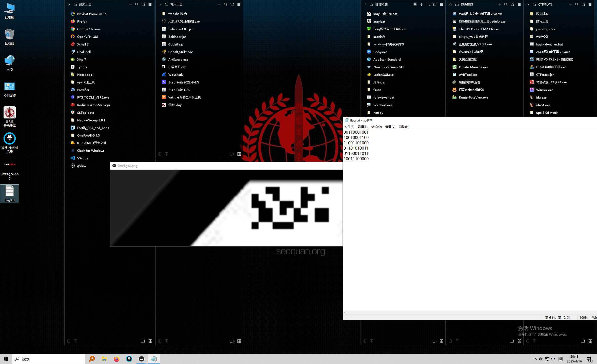Launch Goby.exe scanner
The image size is (597, 364).
tap(380, 52)
